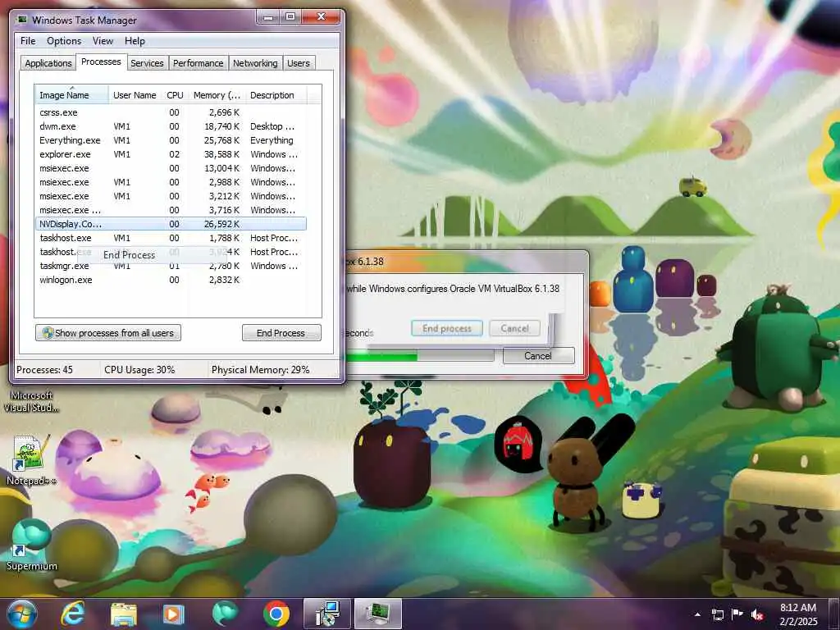Open the File menu in Task Manager
This screenshot has width=840, height=630.
pos(28,41)
